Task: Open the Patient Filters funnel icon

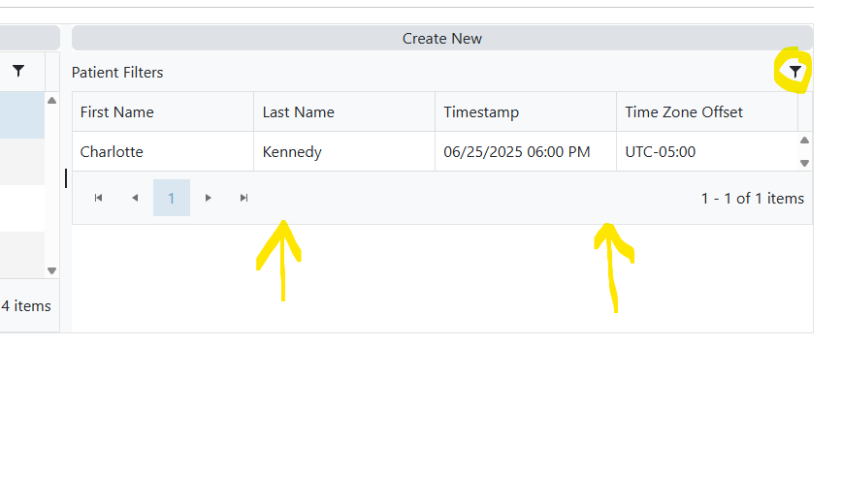Action: point(795,72)
